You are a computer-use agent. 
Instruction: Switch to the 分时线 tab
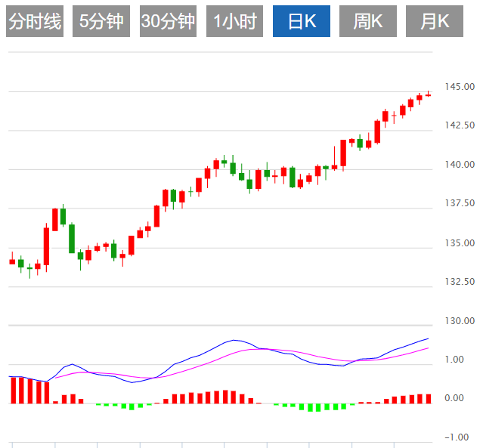34,21
